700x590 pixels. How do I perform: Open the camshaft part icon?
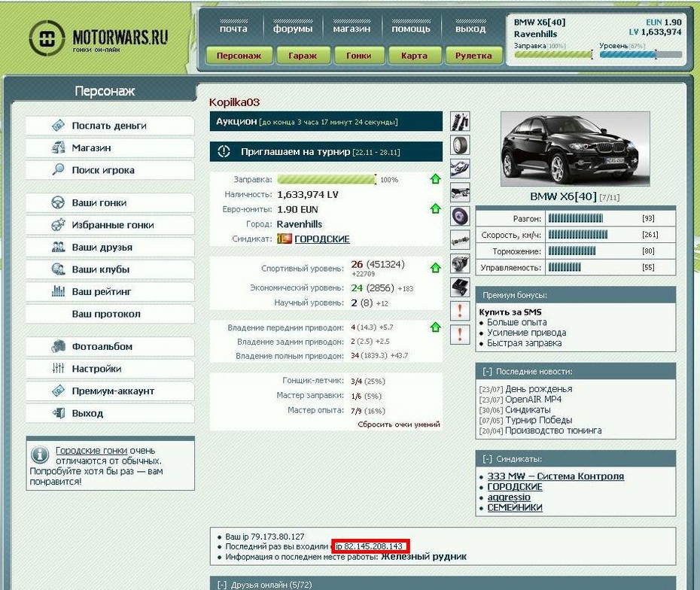460,240
